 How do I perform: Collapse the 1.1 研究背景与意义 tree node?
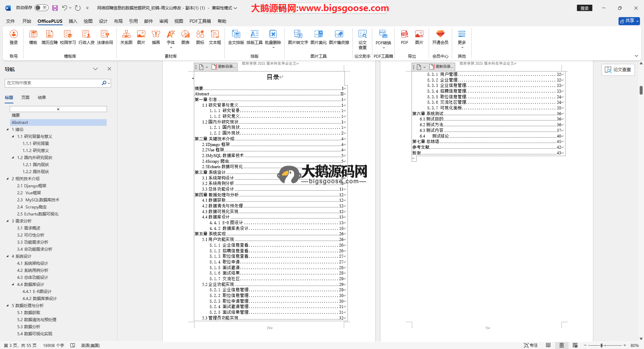[x=13, y=137]
